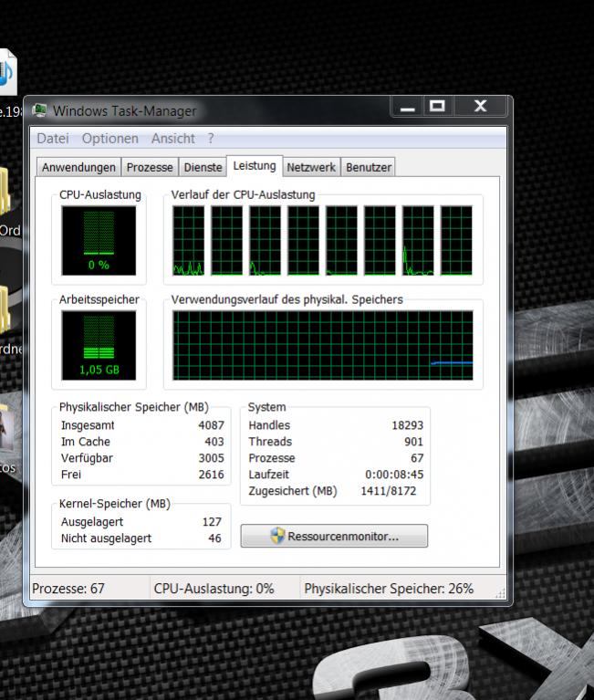Click the Ausgelagert value 127
The image size is (594, 700).
[x=212, y=522]
